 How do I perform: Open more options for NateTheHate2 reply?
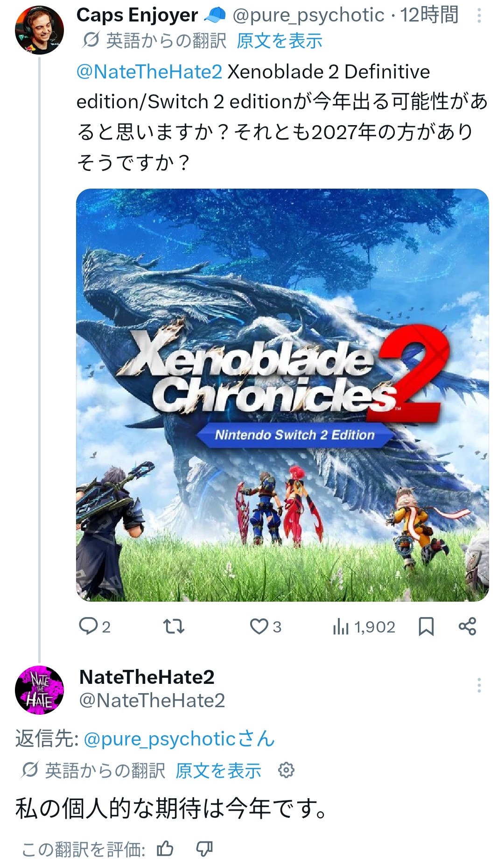(479, 685)
